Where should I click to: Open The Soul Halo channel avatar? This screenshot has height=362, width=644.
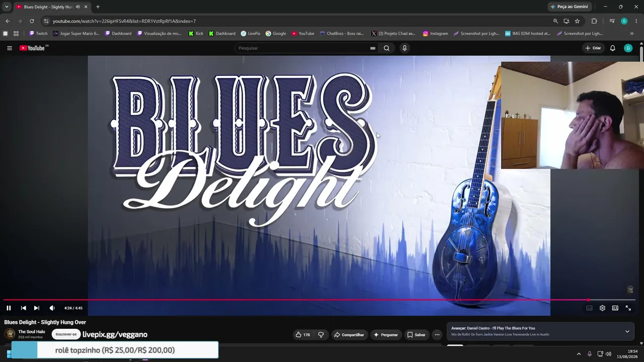click(x=10, y=334)
